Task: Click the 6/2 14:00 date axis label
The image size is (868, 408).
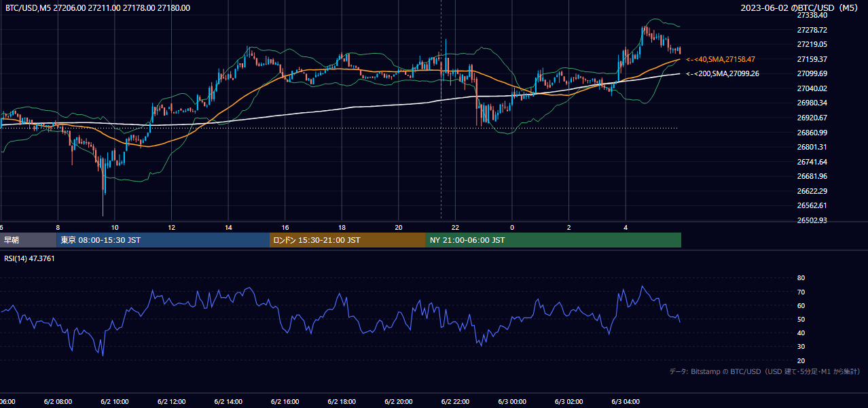Action: coord(228,402)
